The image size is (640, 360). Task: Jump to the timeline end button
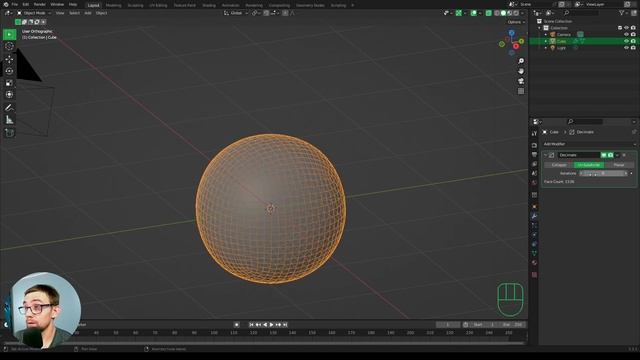pos(285,324)
